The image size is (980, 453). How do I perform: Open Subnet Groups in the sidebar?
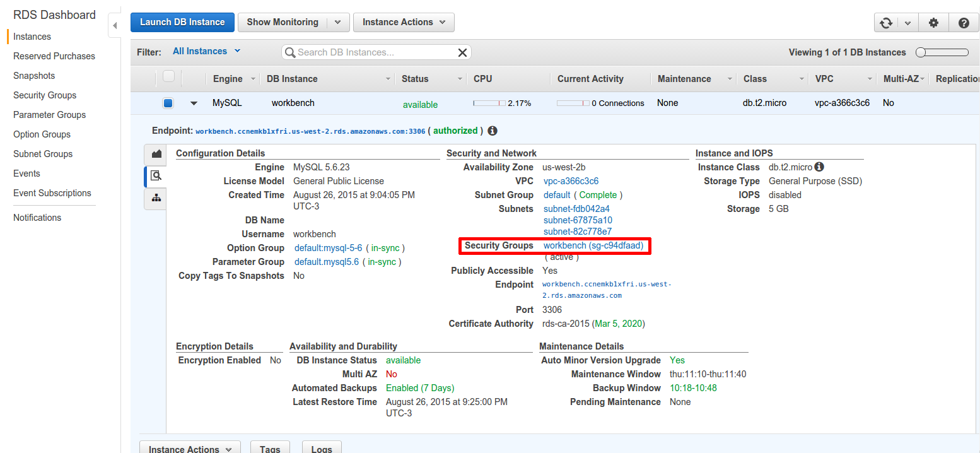43,154
